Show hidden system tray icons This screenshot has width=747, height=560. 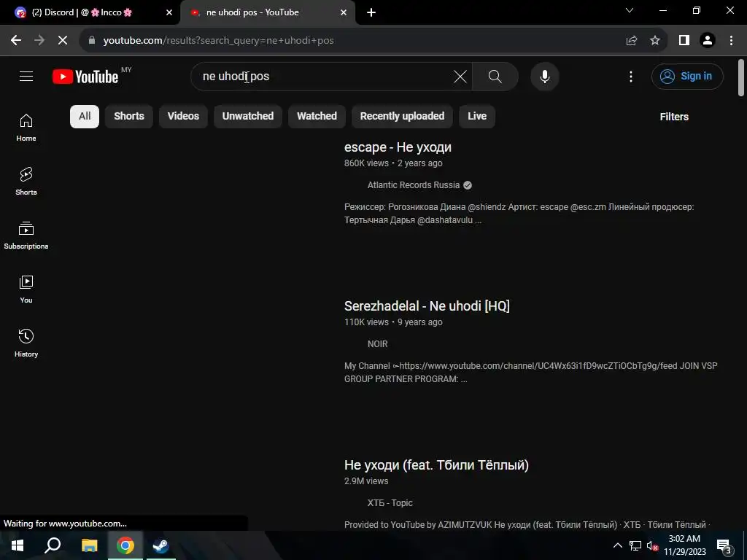[x=617, y=545]
